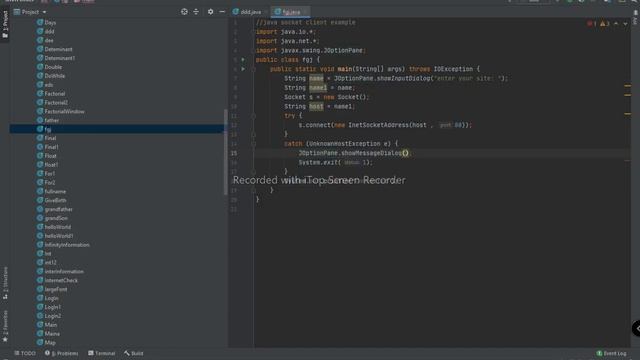The width and height of the screenshot is (640, 360).
Task: Click the 'System.exit' code line
Action: tap(335, 162)
